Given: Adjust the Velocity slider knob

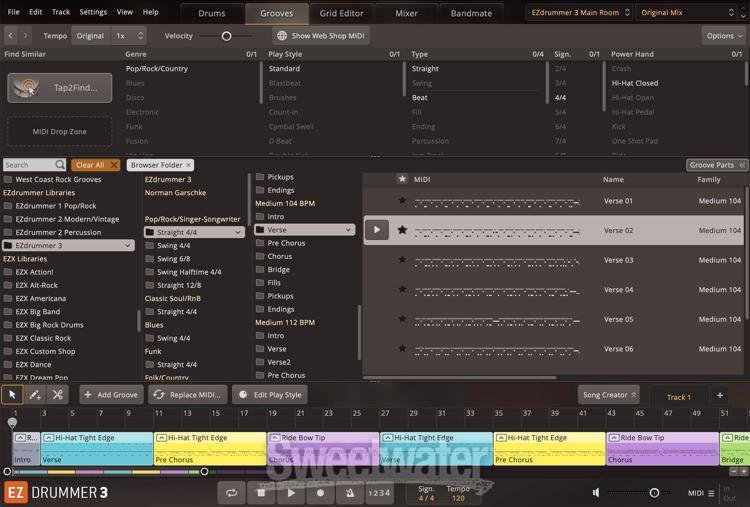Looking at the screenshot, I should 227,36.
